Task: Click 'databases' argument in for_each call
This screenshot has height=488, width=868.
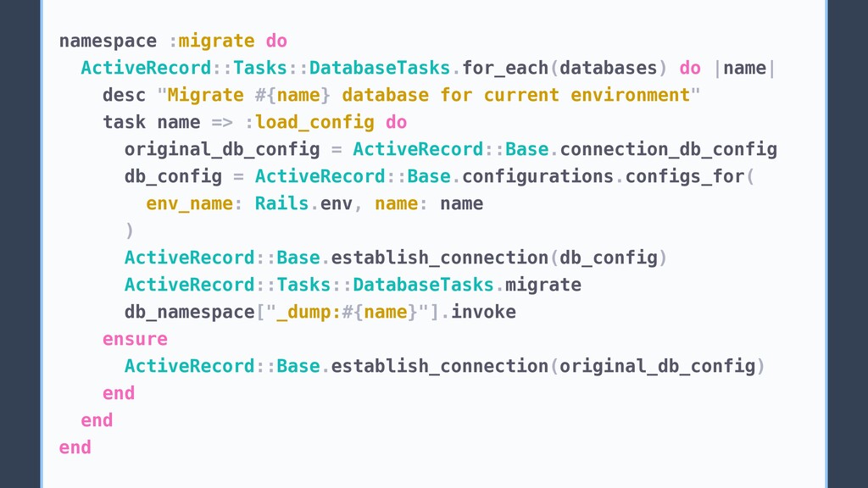Action: coord(608,68)
